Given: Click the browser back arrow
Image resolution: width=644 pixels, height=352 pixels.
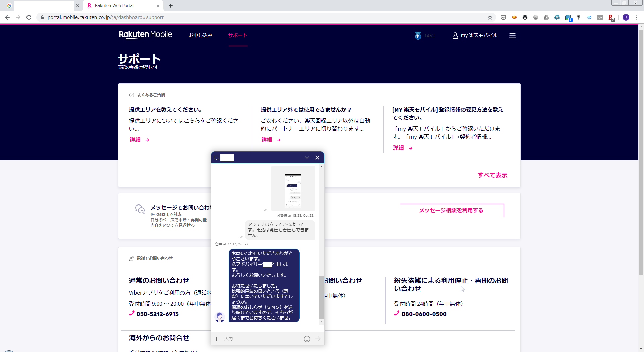Looking at the screenshot, I should pyautogui.click(x=7, y=17).
